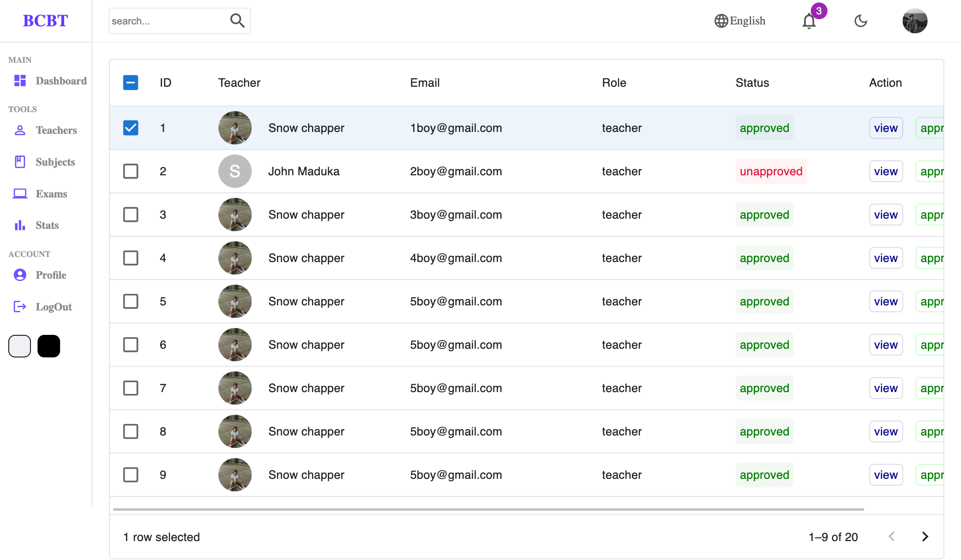The image size is (961, 560).
Task: Click the Subjects bookmark icon
Action: pos(20,162)
